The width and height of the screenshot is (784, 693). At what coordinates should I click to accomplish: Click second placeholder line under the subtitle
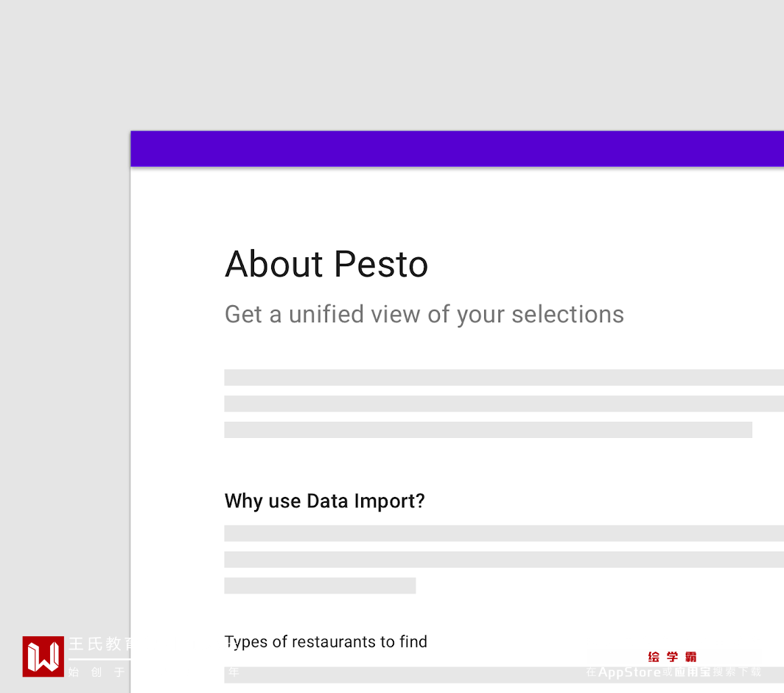click(504, 404)
